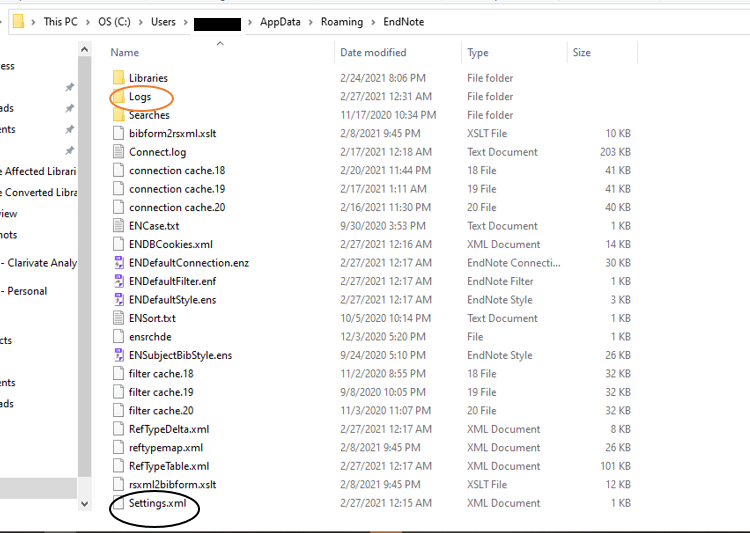Select the RefTypeTable.xml file
The image size is (750, 533).
pyautogui.click(x=168, y=466)
